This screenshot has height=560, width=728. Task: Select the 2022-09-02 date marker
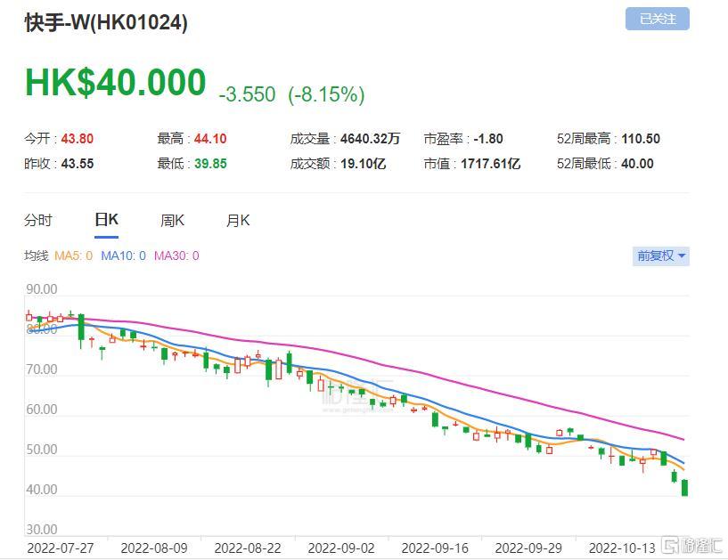(340, 548)
